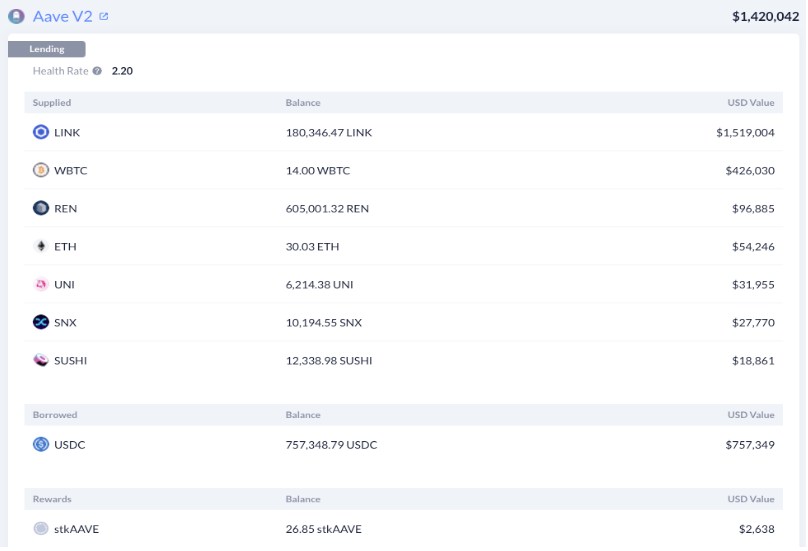Click the LINK balance 180,346.47 LINK

[x=329, y=132]
